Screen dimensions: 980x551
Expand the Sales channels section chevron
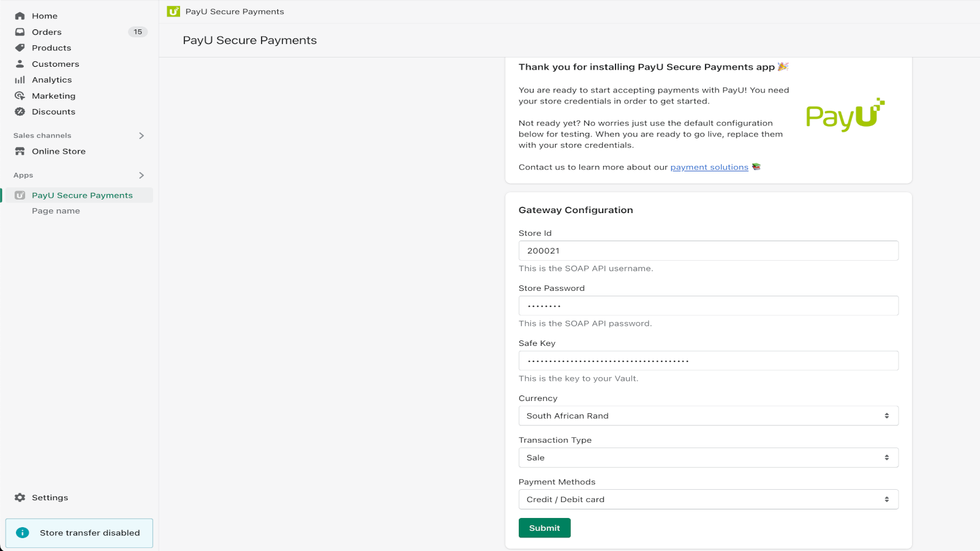(141, 135)
